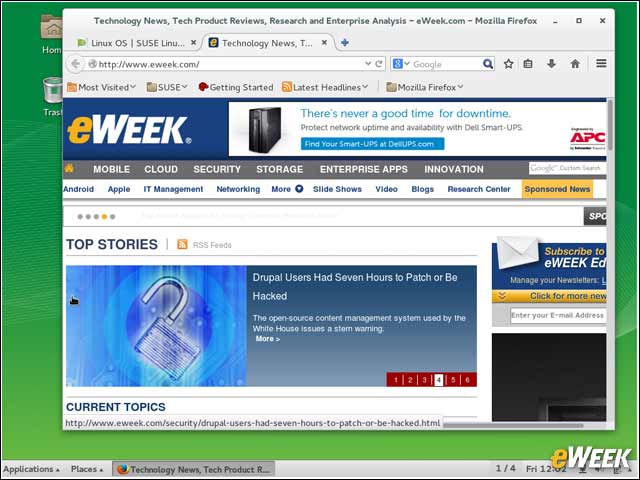Click the Getting Started bookmark
640x480 pixels.
pos(236,87)
